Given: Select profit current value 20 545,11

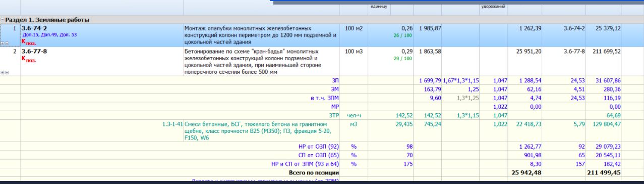Looking at the screenshot, I should 608,155.
